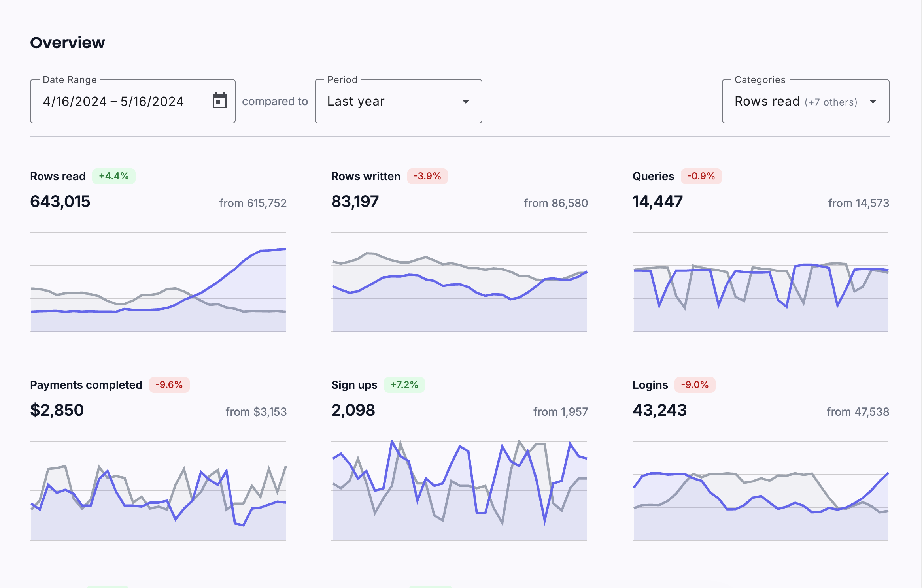Open the calendar date picker icon
Screen dimensions: 922x588
click(219, 101)
